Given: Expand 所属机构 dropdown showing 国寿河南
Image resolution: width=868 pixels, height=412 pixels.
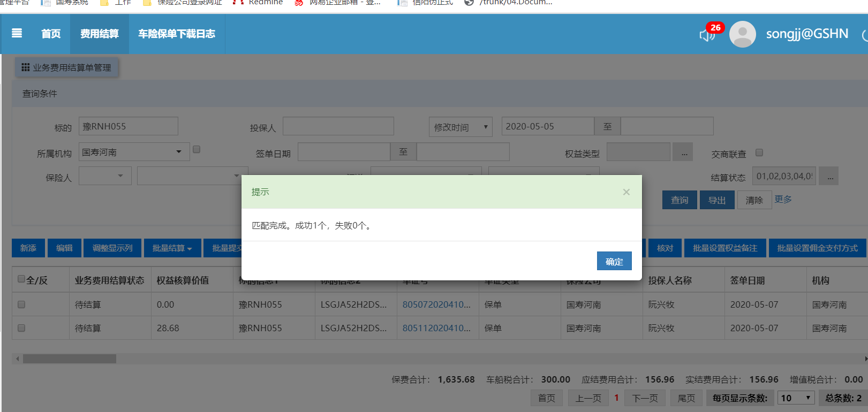Looking at the screenshot, I should pos(134,152).
